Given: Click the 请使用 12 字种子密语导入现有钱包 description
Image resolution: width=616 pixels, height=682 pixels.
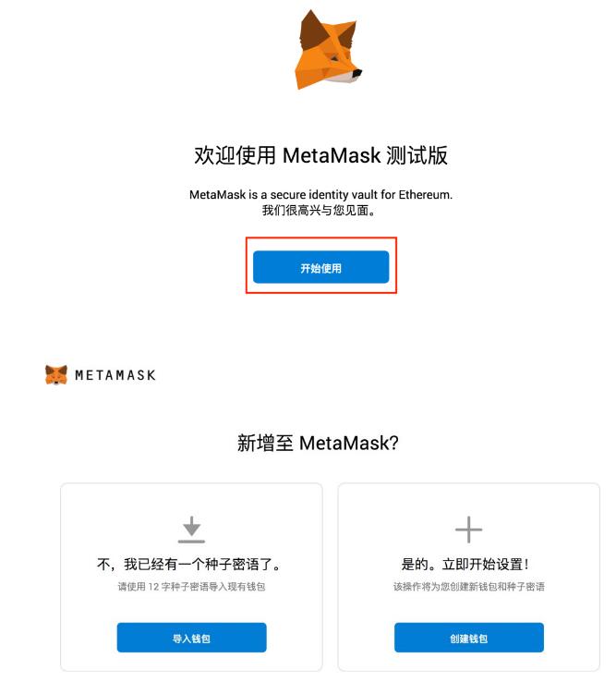Looking at the screenshot, I should pyautogui.click(x=191, y=586).
